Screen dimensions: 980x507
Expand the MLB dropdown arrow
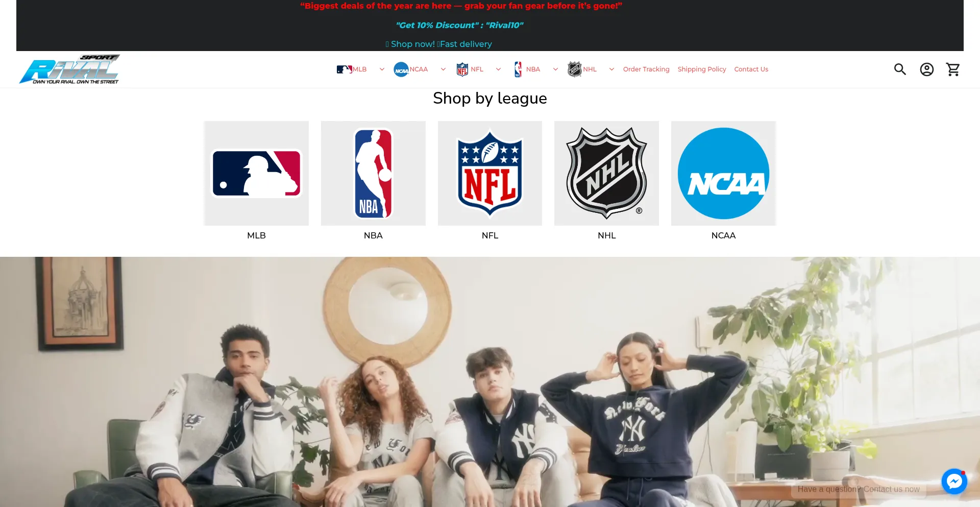382,69
